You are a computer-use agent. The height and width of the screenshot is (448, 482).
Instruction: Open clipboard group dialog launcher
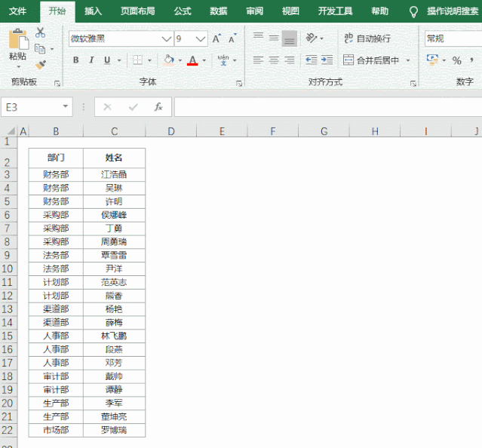point(57,84)
